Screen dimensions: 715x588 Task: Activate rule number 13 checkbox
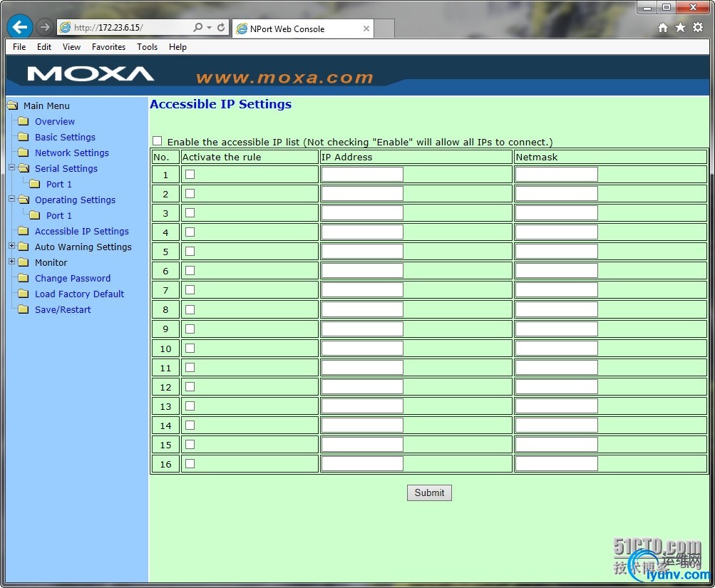pos(190,406)
